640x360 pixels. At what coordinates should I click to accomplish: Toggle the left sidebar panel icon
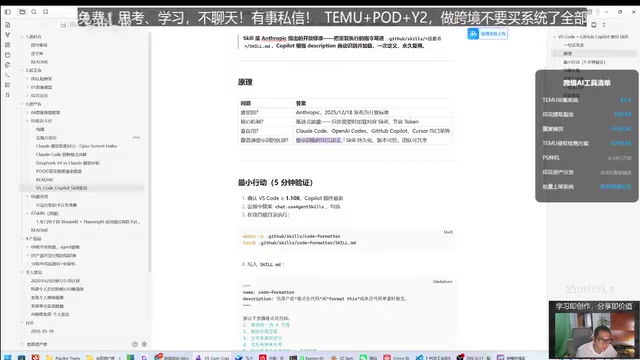(x=8, y=12)
